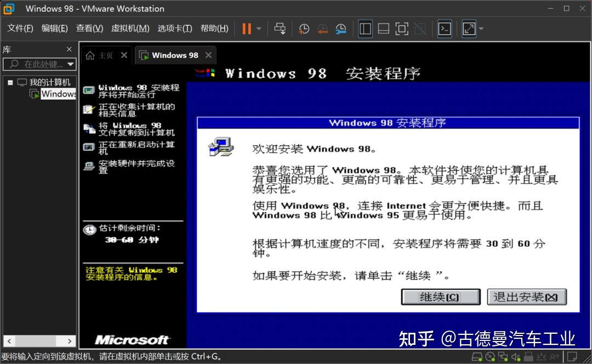
Task: Toggle the VMware console output view
Action: pos(445,29)
